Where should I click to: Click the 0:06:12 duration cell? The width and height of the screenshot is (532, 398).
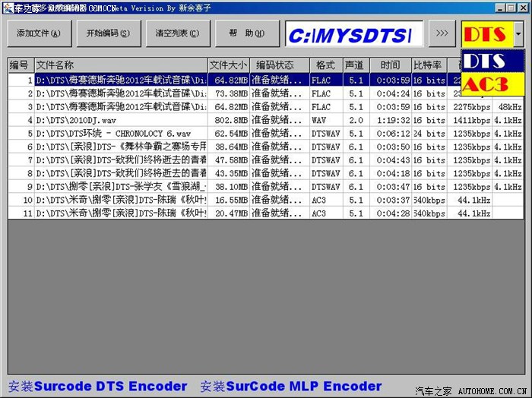pos(391,133)
